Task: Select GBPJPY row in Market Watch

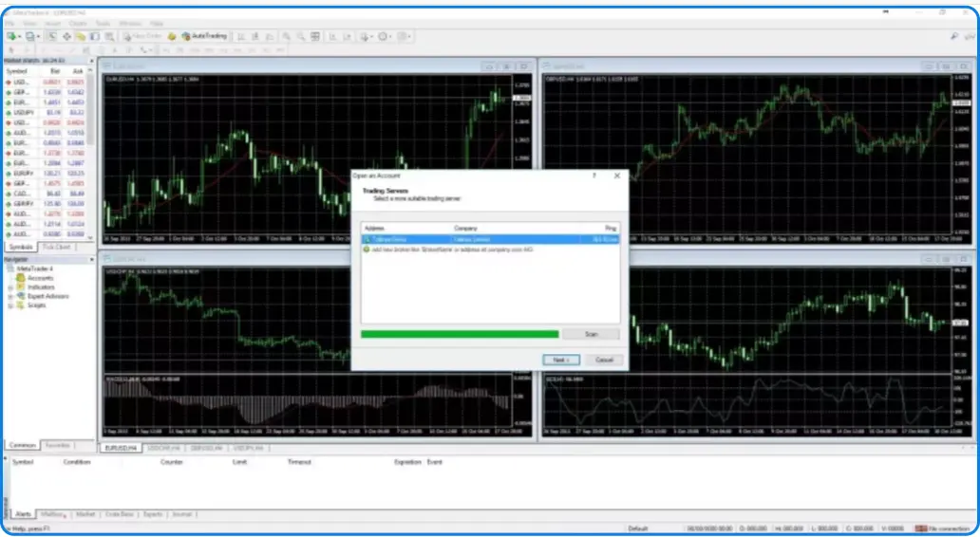Action: [x=46, y=204]
